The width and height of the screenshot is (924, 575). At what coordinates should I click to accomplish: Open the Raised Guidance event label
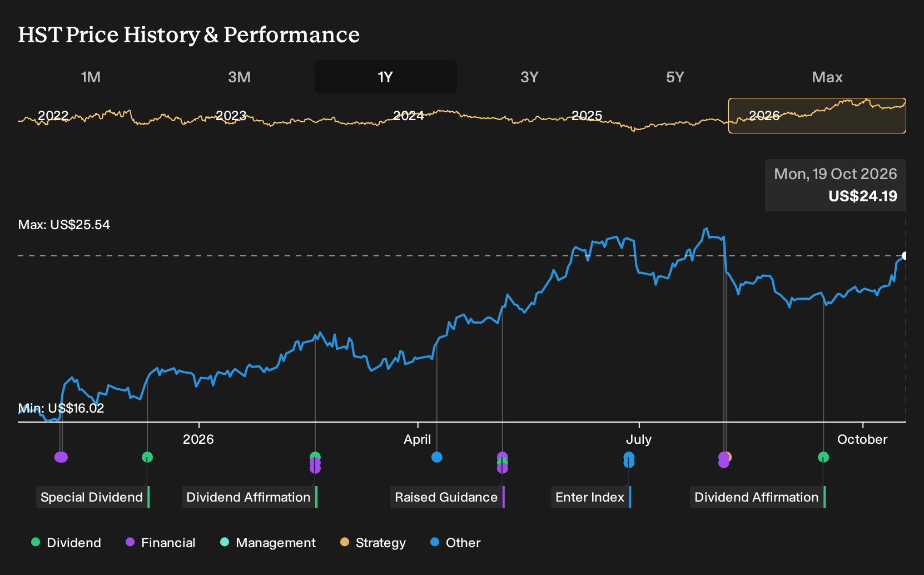click(448, 497)
